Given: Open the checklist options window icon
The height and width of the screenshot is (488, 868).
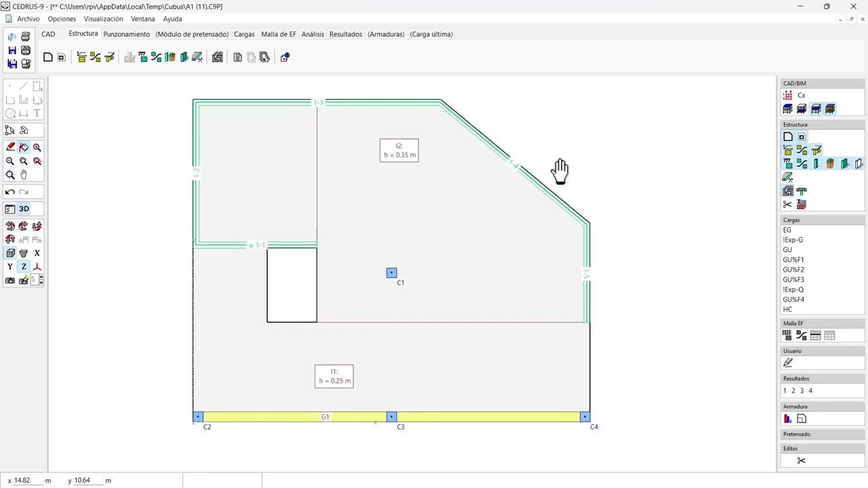Looking at the screenshot, I should 10,209.
